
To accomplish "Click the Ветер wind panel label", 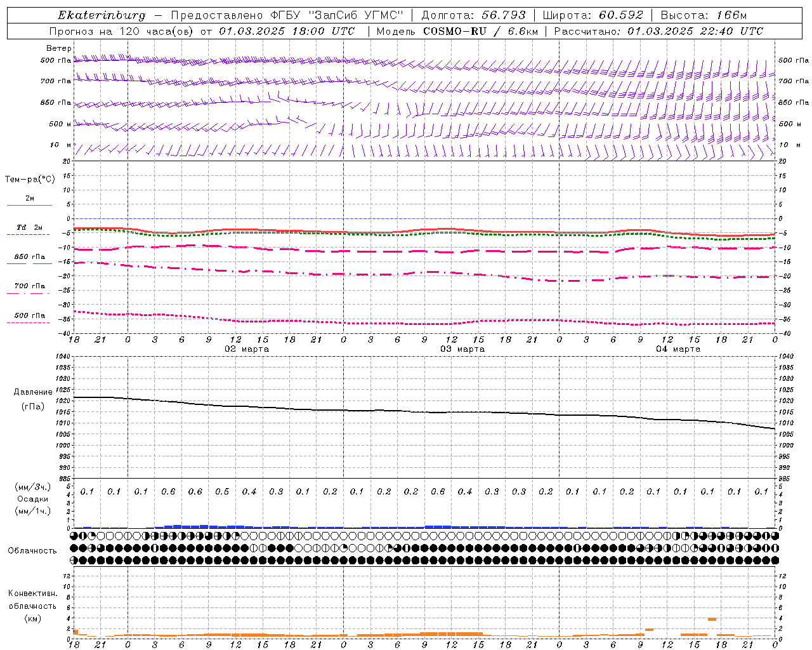I will 59,48.
